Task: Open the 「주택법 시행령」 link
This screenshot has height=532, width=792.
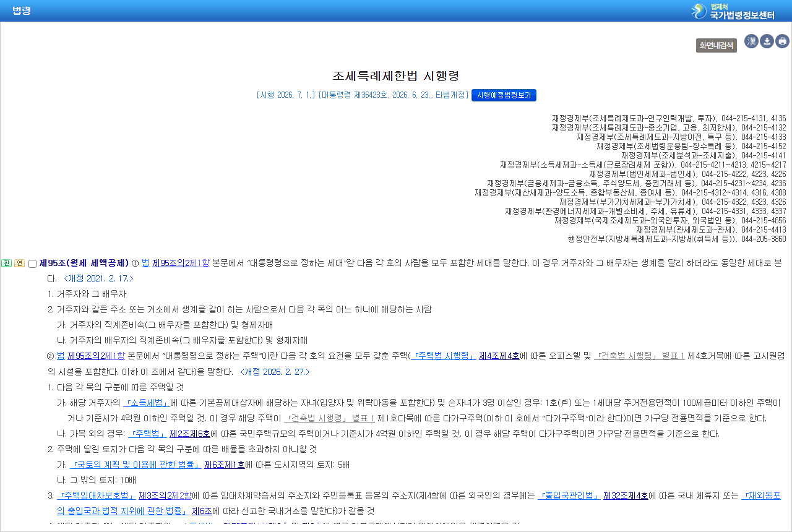Action: tap(443, 356)
